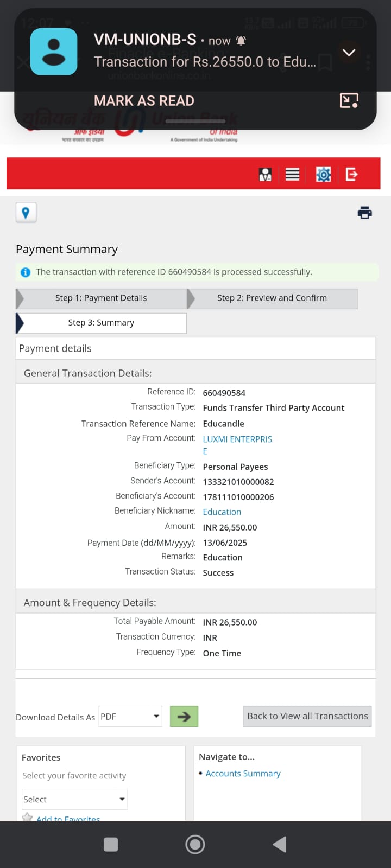This screenshot has width=391, height=868.
Task: Open the favorite activity Select dropdown
Action: [74, 799]
